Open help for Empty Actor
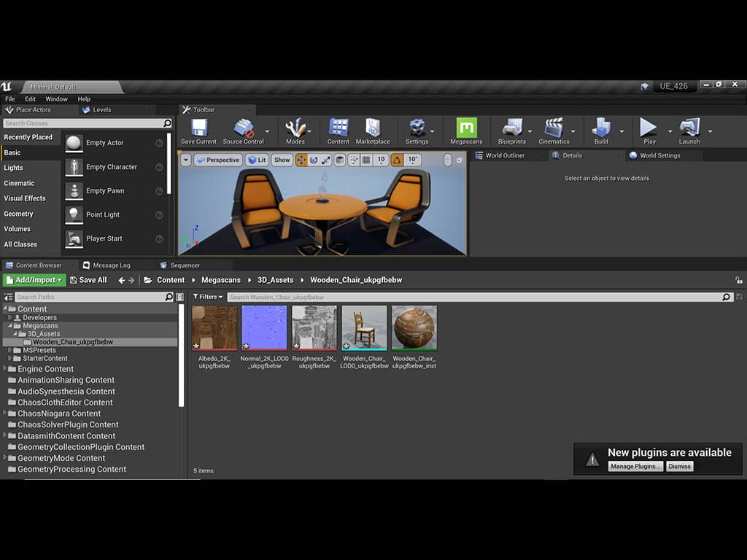Image resolution: width=747 pixels, height=560 pixels. (159, 143)
